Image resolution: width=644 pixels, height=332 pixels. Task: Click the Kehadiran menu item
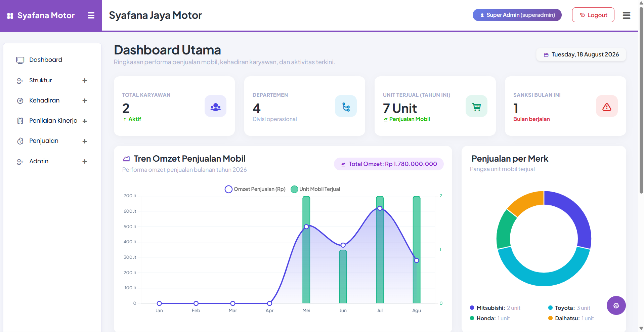tap(44, 100)
